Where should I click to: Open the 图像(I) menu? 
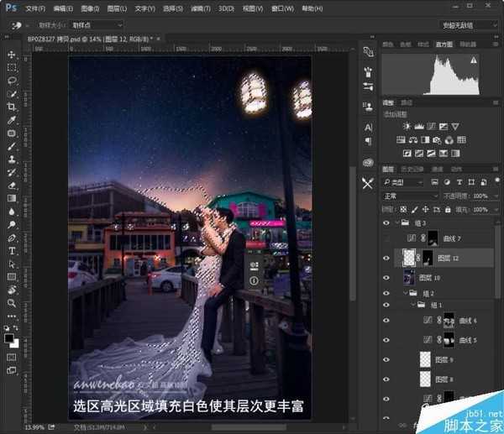pyautogui.click(x=90, y=8)
